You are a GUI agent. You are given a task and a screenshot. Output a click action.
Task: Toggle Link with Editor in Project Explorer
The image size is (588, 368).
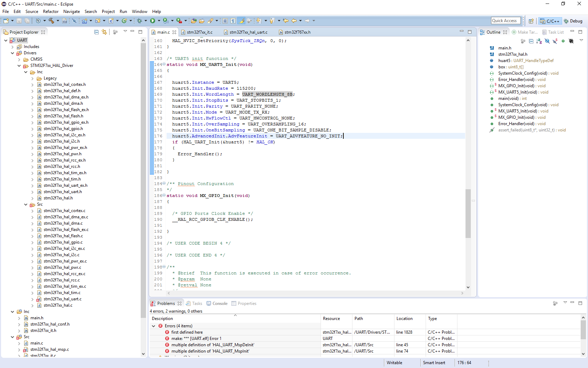click(x=104, y=32)
